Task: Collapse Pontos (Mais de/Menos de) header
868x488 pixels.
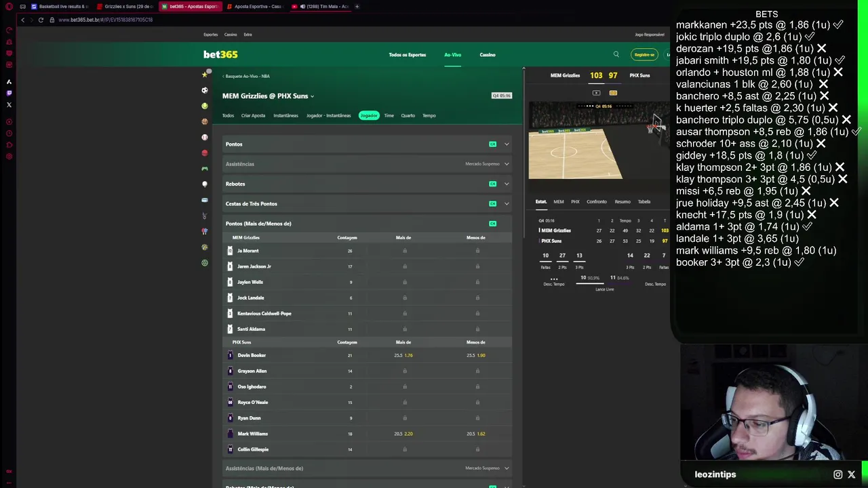Action: click(x=366, y=224)
